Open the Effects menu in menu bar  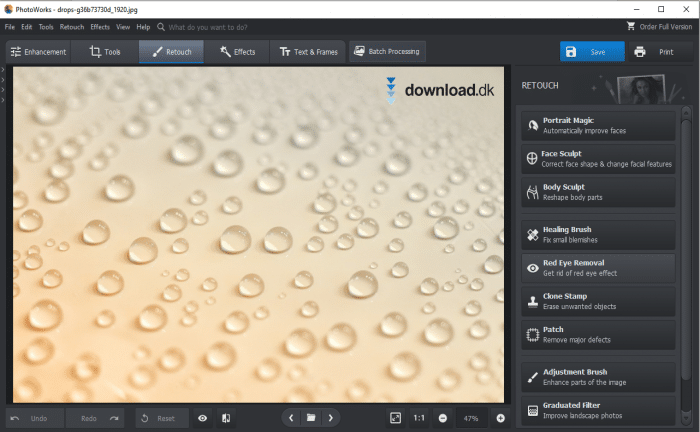click(100, 27)
